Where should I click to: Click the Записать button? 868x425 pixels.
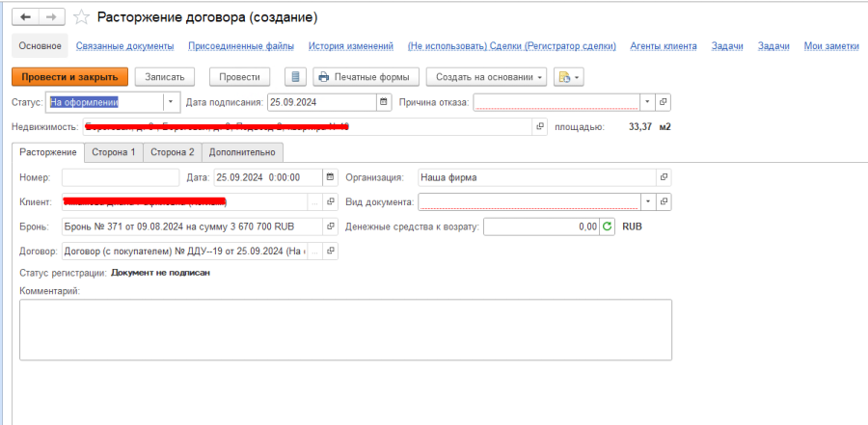click(165, 76)
